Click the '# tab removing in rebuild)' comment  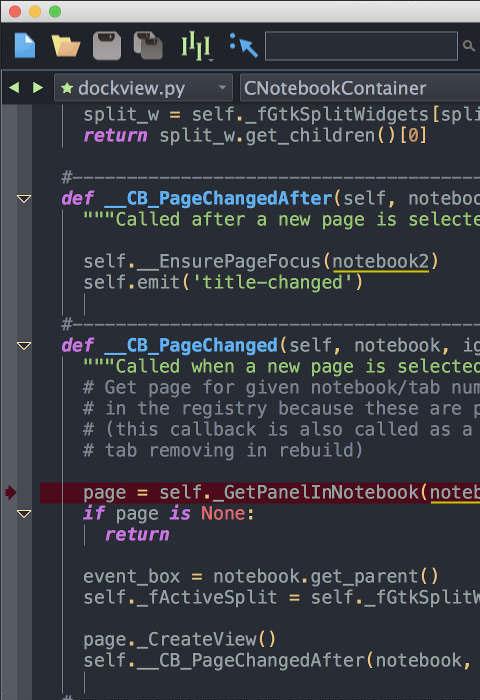[223, 450]
